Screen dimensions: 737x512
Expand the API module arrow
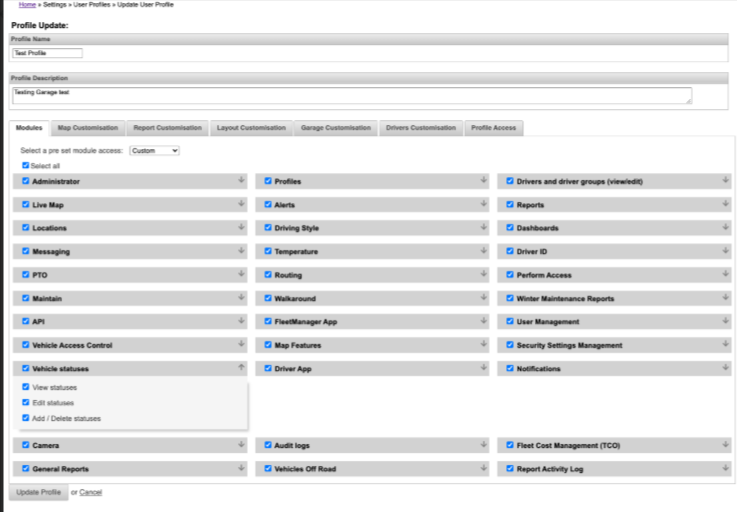[241, 321]
